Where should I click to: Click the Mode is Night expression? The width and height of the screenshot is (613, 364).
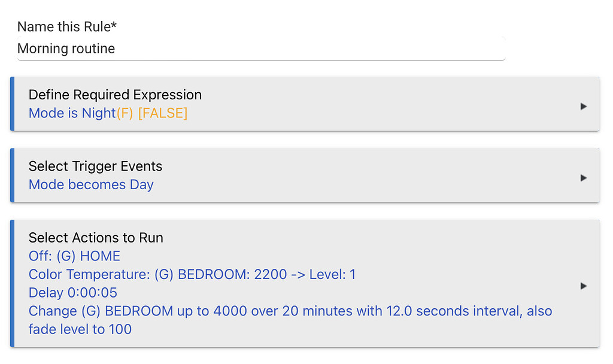click(72, 113)
